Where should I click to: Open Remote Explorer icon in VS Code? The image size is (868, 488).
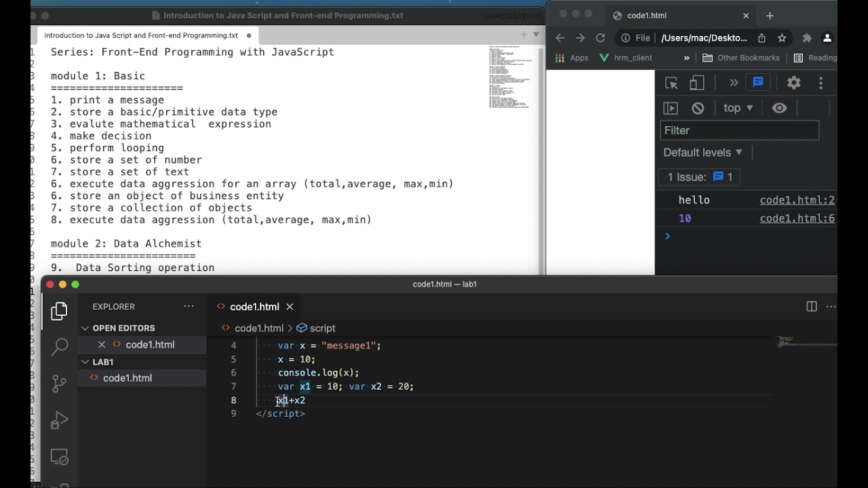(60, 457)
